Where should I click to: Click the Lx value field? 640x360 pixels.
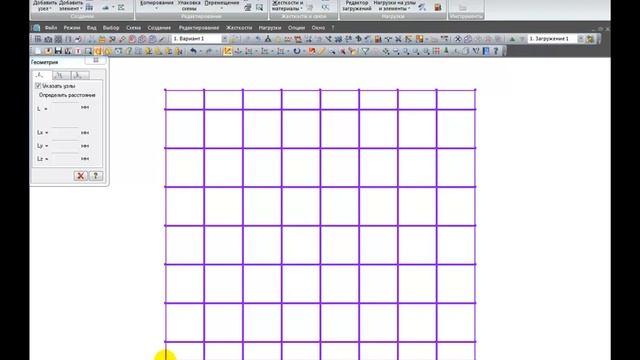[x=65, y=133]
